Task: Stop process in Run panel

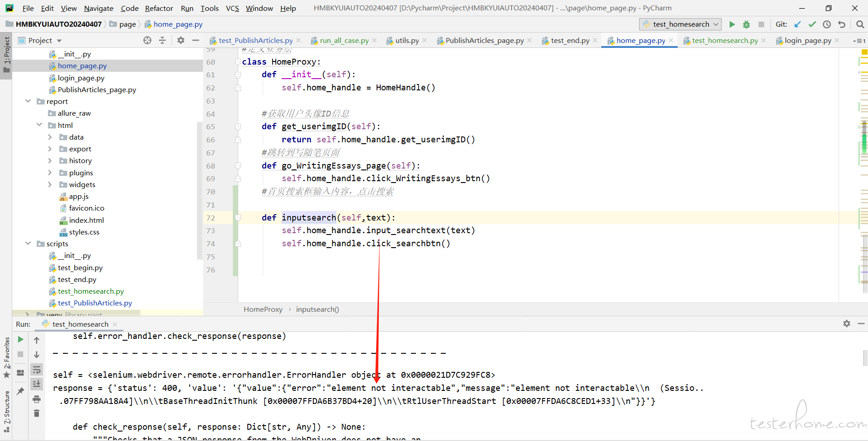Action: coord(20,354)
